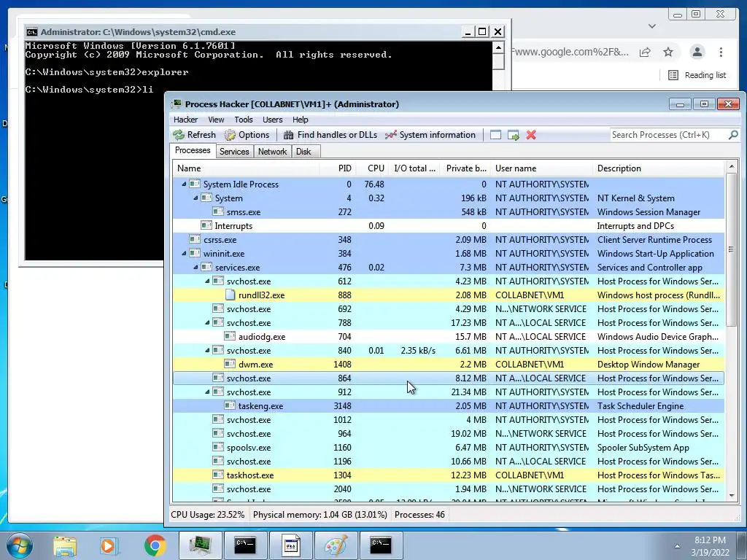Click Chrome share page icon
Screen dimensions: 747x560
[x=645, y=52]
